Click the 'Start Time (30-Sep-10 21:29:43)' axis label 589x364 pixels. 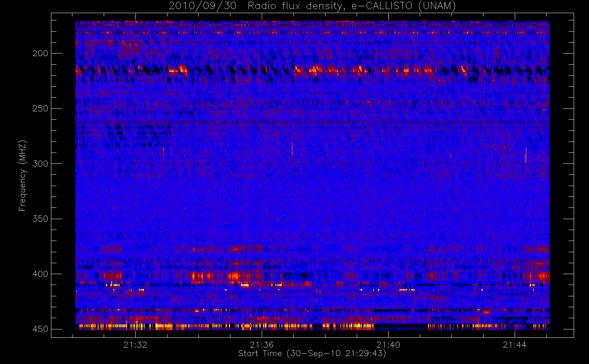coord(312,353)
